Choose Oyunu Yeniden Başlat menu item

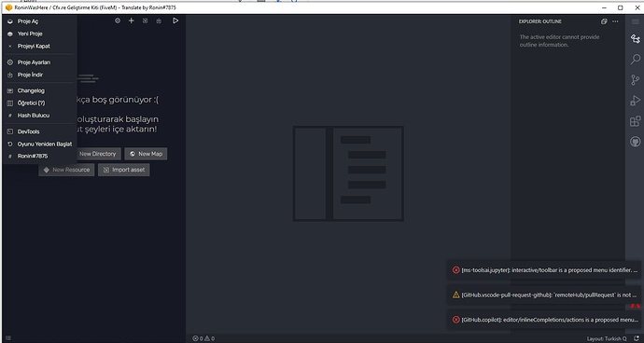(39, 144)
